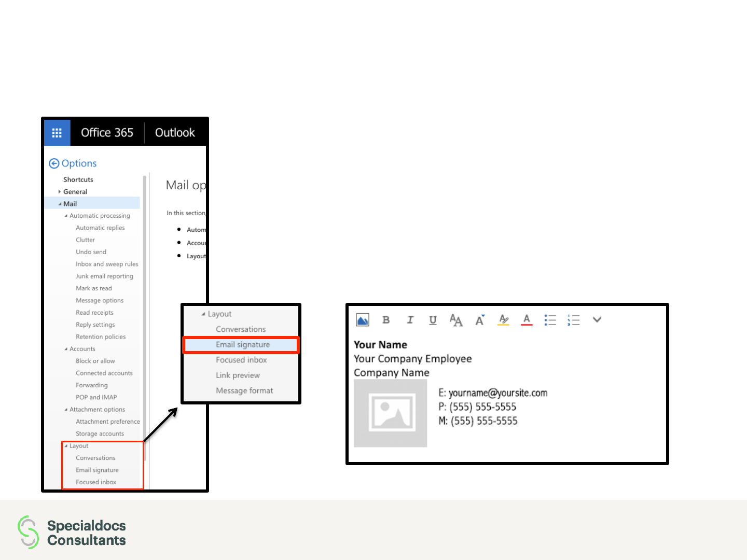The height and width of the screenshot is (560, 747).
Task: Click the "Your Name" signature line
Action: click(x=380, y=345)
